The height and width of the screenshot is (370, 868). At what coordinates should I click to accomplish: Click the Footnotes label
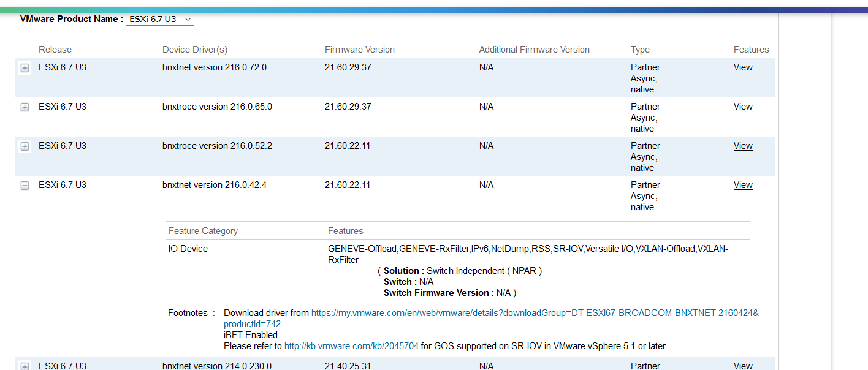pyautogui.click(x=188, y=313)
